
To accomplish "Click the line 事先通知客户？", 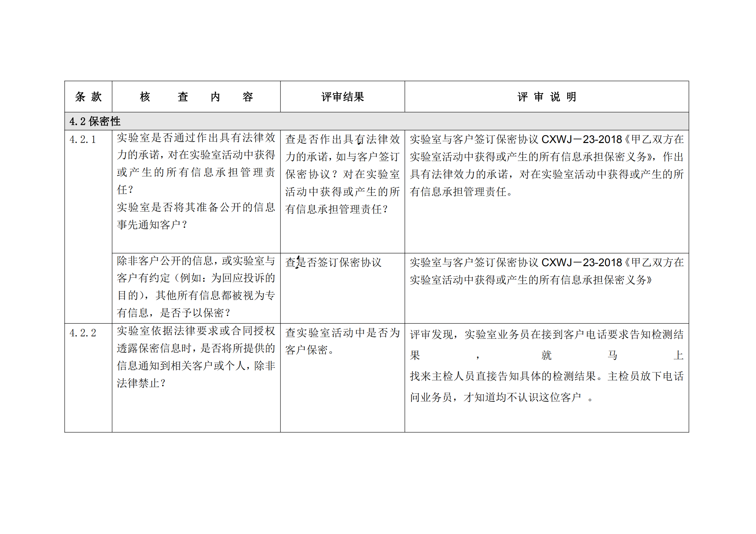I will [152, 225].
